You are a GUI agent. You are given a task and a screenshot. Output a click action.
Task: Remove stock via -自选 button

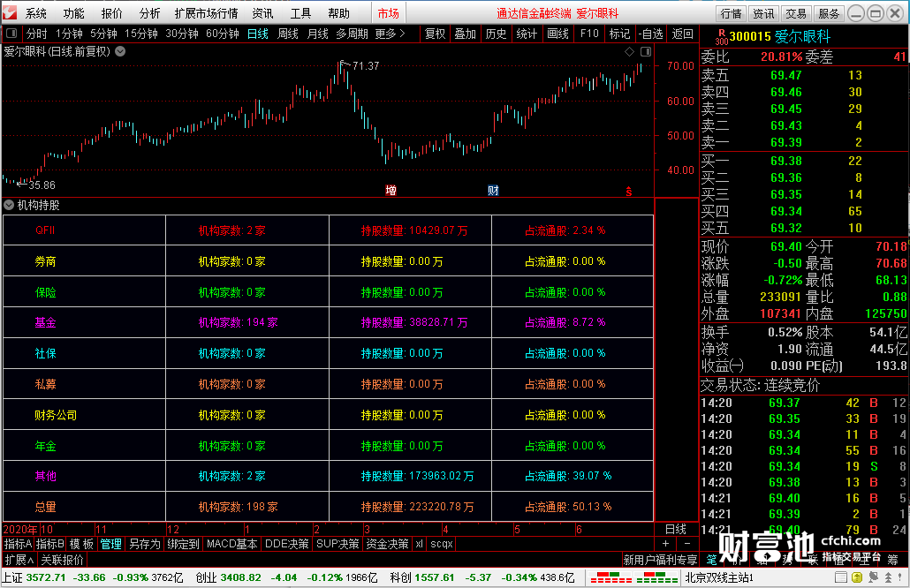click(650, 34)
